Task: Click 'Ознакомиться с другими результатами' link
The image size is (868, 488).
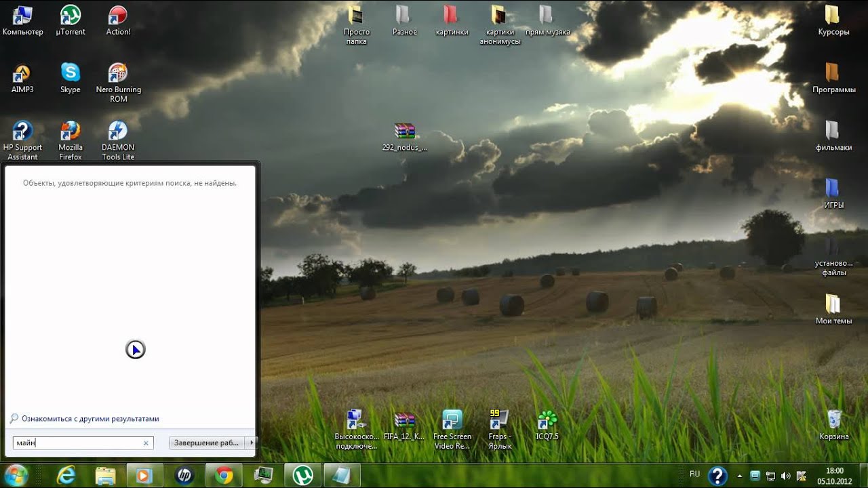Action: (90, 419)
